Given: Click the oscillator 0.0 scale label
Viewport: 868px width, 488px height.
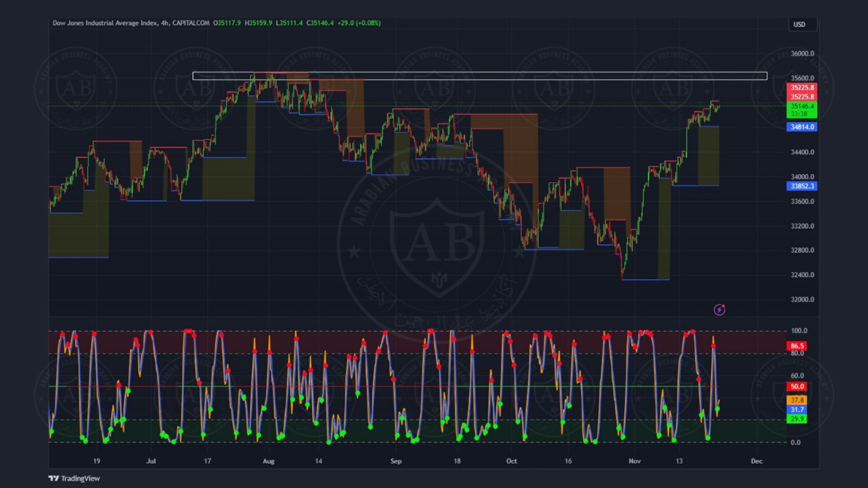Looking at the screenshot, I should pos(796,442).
